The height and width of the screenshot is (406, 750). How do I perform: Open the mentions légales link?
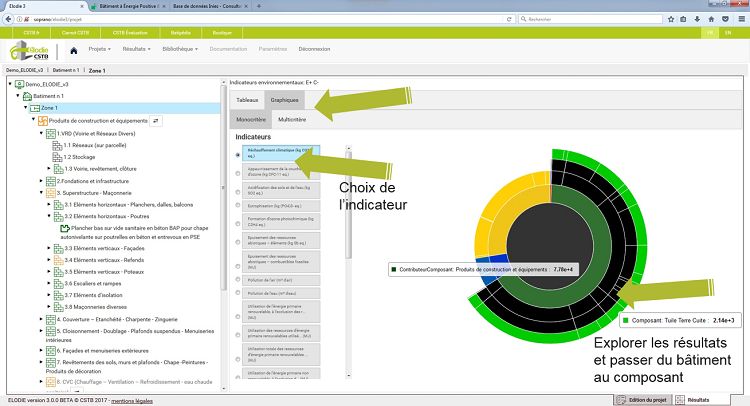click(x=132, y=401)
